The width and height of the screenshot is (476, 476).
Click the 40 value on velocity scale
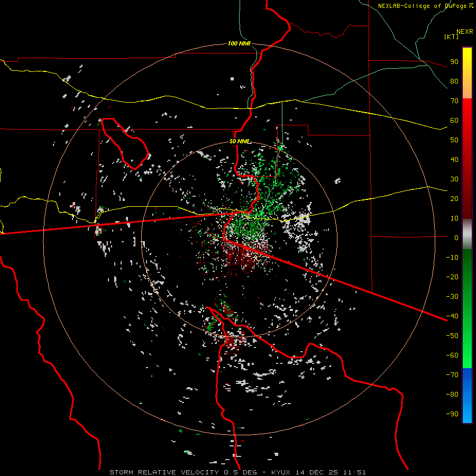tap(454, 159)
